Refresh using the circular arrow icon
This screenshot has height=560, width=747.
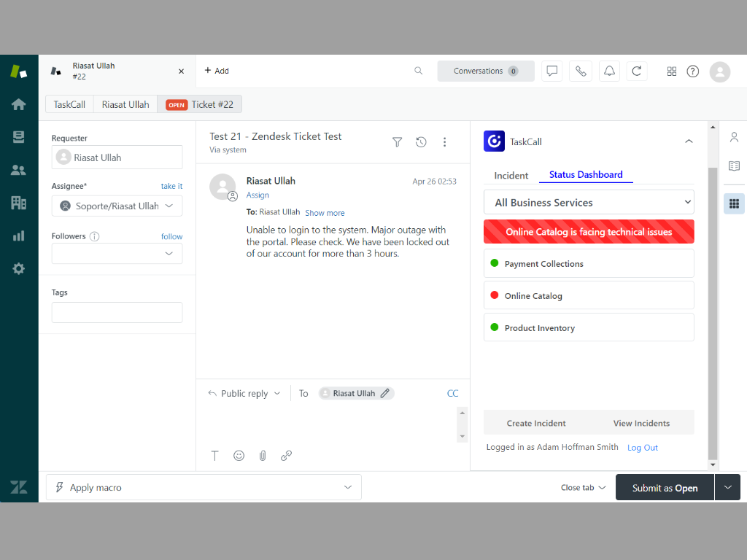pos(636,71)
